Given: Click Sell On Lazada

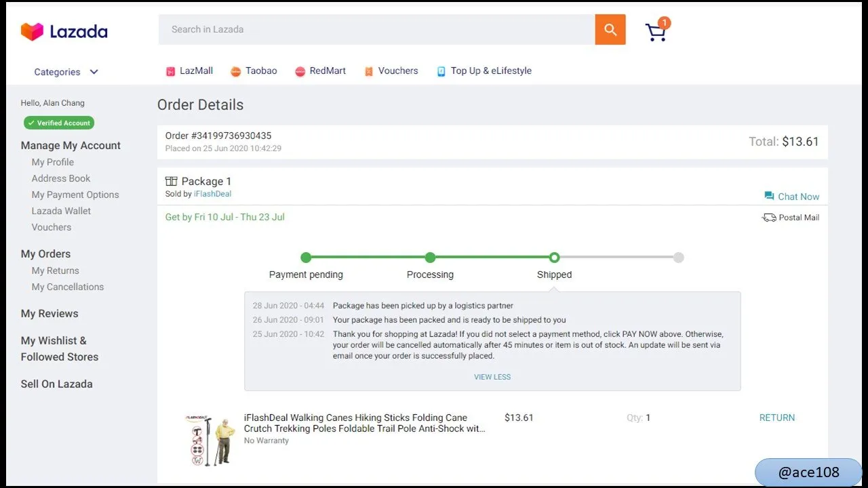Looking at the screenshot, I should [56, 384].
